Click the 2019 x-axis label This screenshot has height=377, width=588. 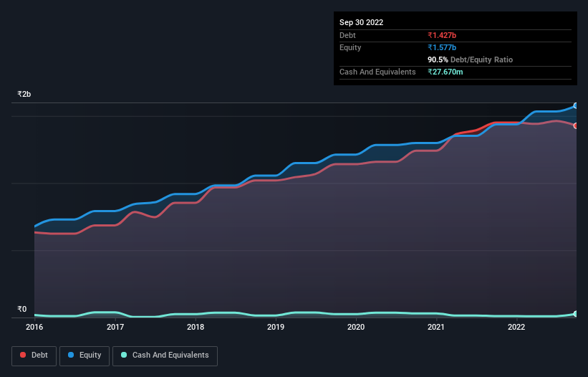pos(276,327)
